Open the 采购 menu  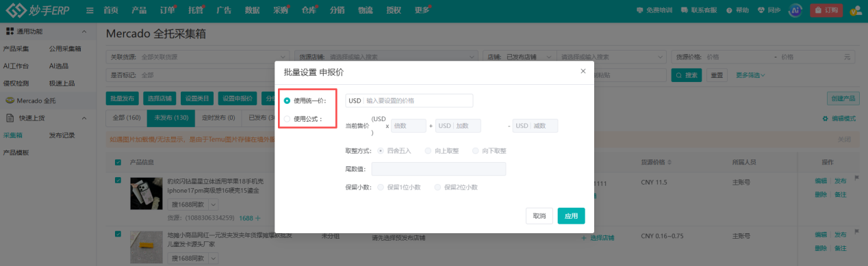tap(280, 10)
